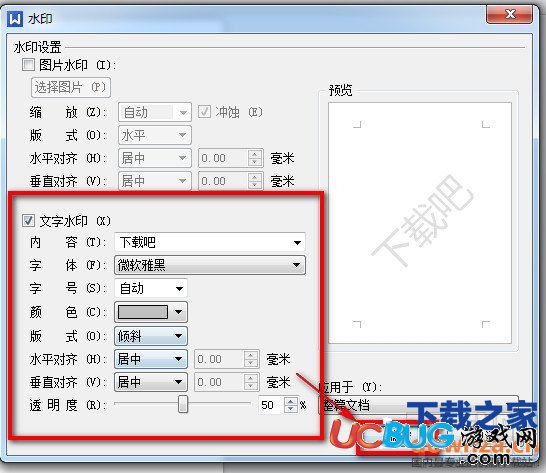Click the transparency slider handle
Viewport: 546px width, 473px height.
[x=183, y=404]
